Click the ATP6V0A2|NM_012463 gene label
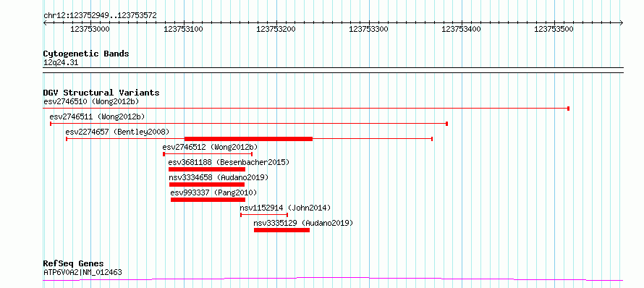Screen dimensions: 644x288 [x=82, y=272]
